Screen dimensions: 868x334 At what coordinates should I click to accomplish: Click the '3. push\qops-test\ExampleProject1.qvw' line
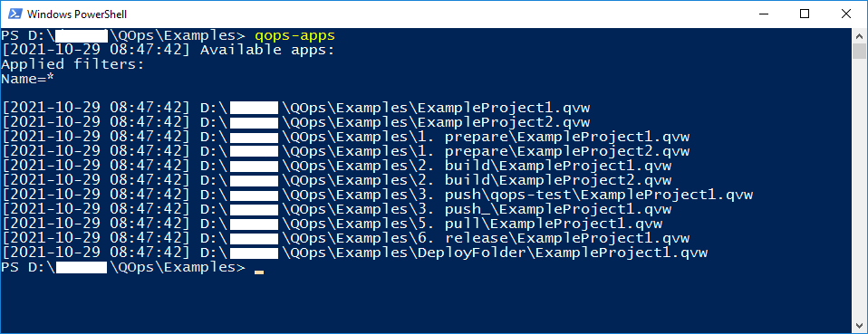point(377,195)
